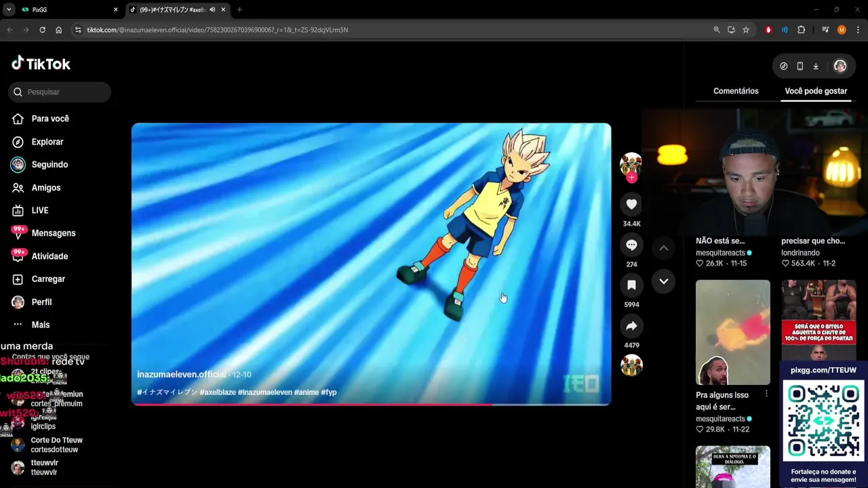This screenshot has width=868, height=488.
Task: Open a new browser tab
Action: (239, 9)
